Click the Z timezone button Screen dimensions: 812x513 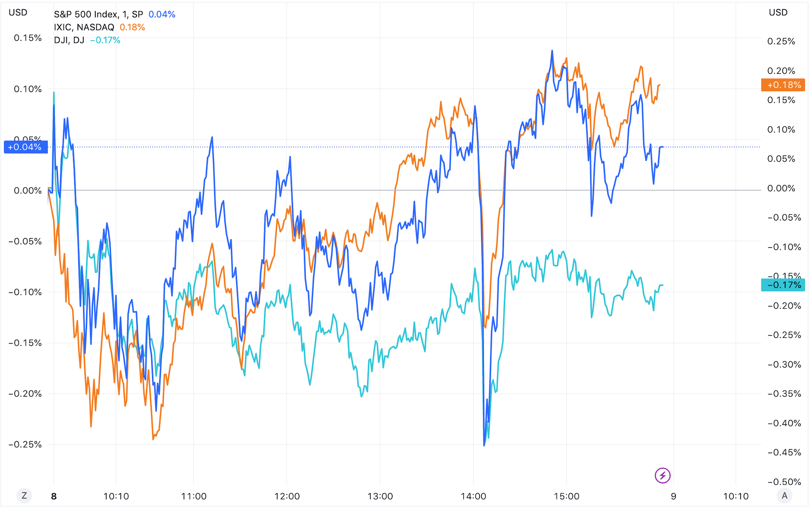click(x=24, y=496)
